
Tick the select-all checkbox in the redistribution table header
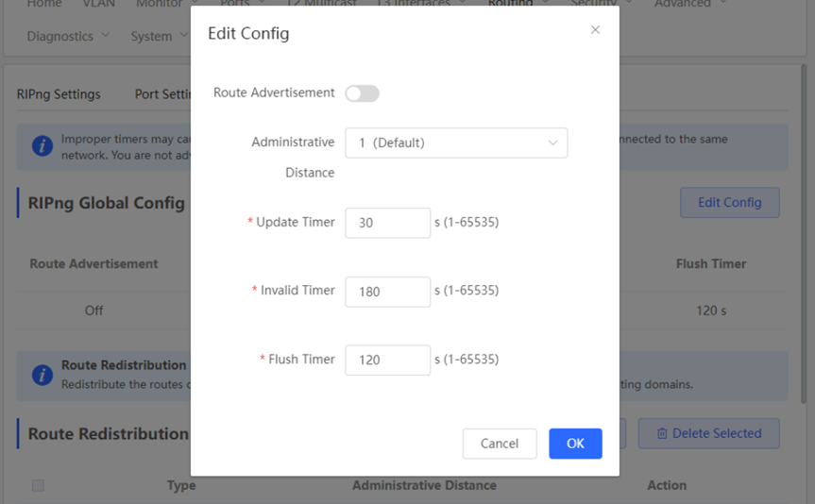[x=38, y=485]
